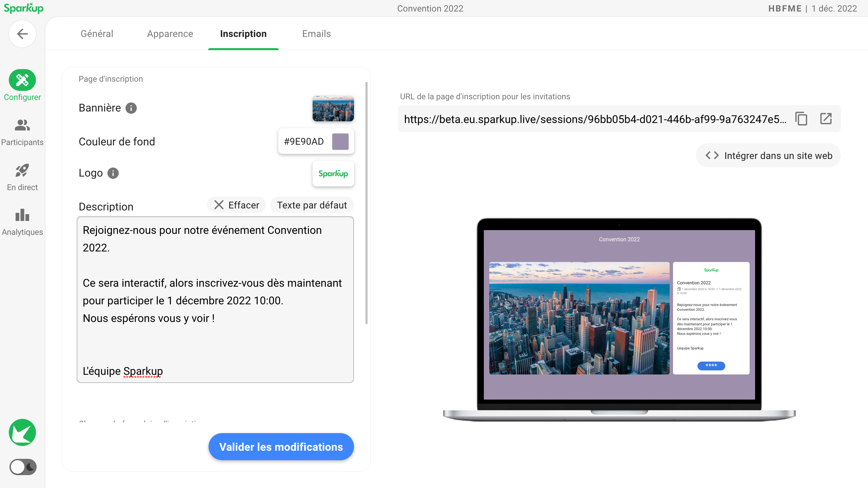Open the Configurer section icon
Image resolution: width=868 pixels, height=488 pixels.
pos(22,80)
